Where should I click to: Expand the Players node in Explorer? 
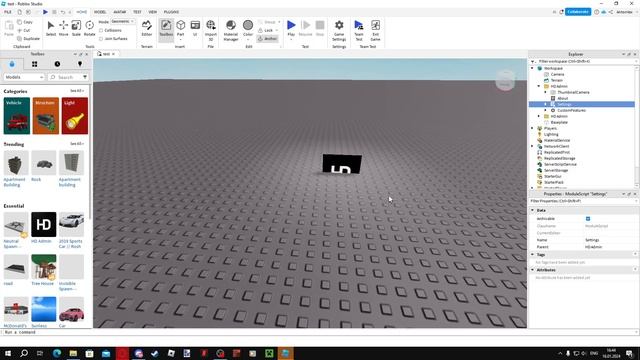point(532,128)
